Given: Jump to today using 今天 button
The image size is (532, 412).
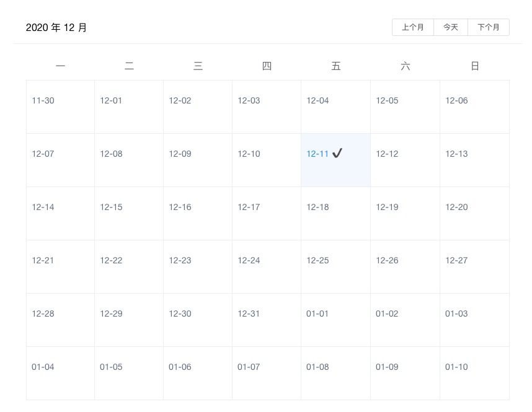Looking at the screenshot, I should [x=451, y=27].
